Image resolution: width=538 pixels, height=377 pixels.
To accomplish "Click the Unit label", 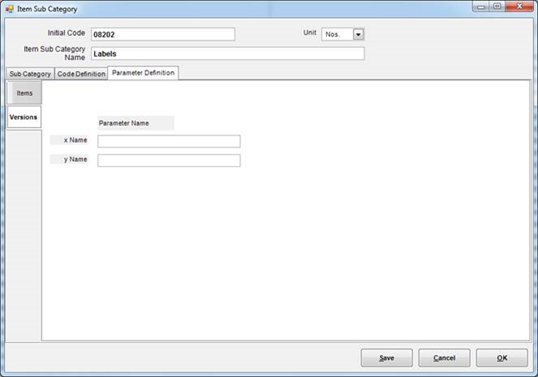I will coord(309,33).
